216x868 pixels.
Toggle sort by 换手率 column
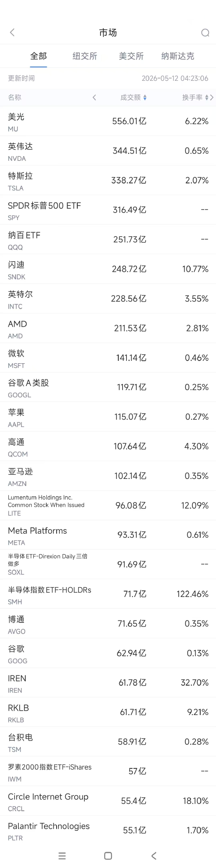195,97
